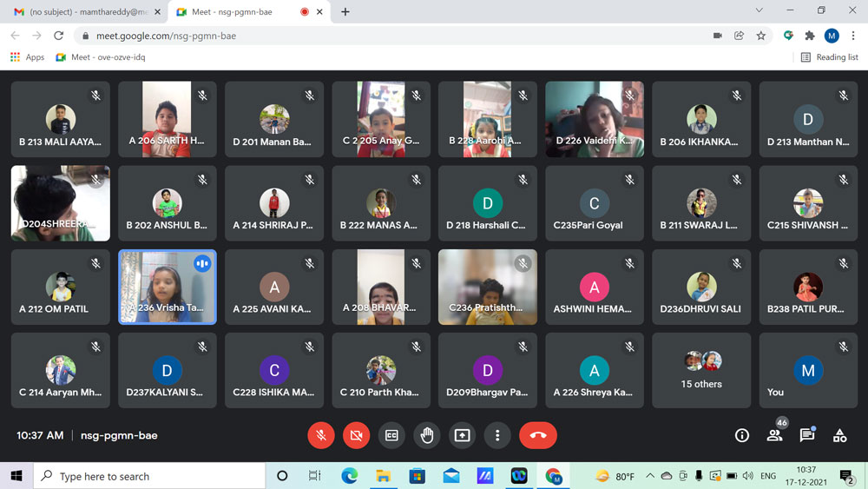Raise hand in the meeting
The width and height of the screenshot is (868, 489).
pos(426,435)
